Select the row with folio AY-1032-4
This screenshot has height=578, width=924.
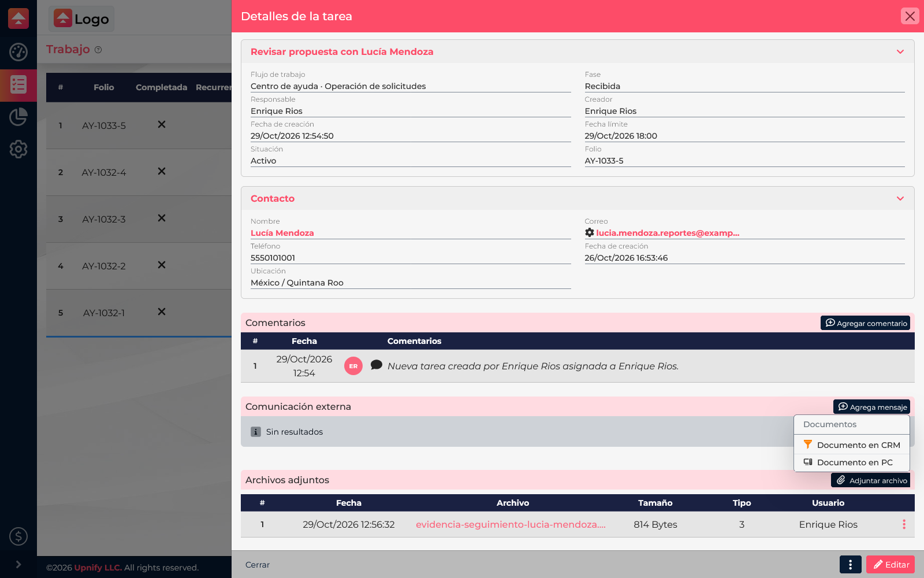pyautogui.click(x=139, y=172)
